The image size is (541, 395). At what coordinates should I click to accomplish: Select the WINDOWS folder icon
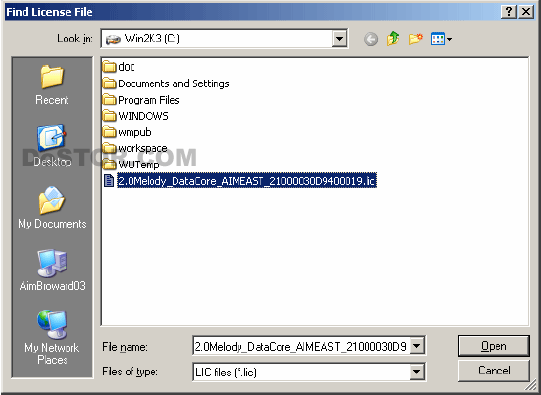109,116
